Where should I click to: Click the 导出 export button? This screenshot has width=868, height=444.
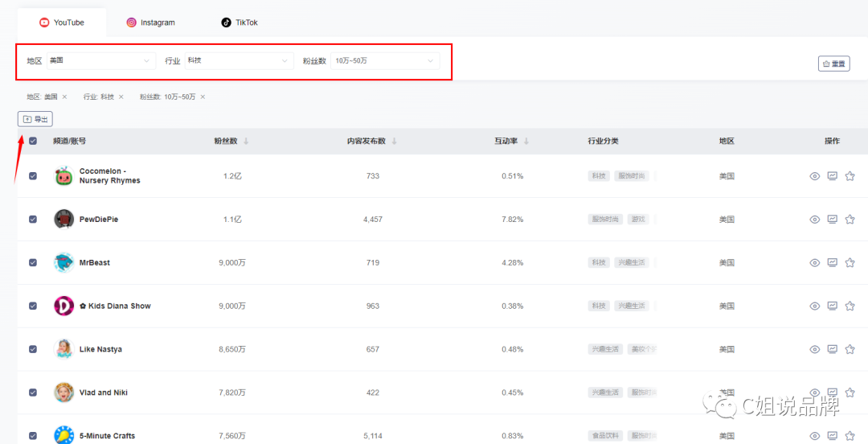pyautogui.click(x=35, y=119)
